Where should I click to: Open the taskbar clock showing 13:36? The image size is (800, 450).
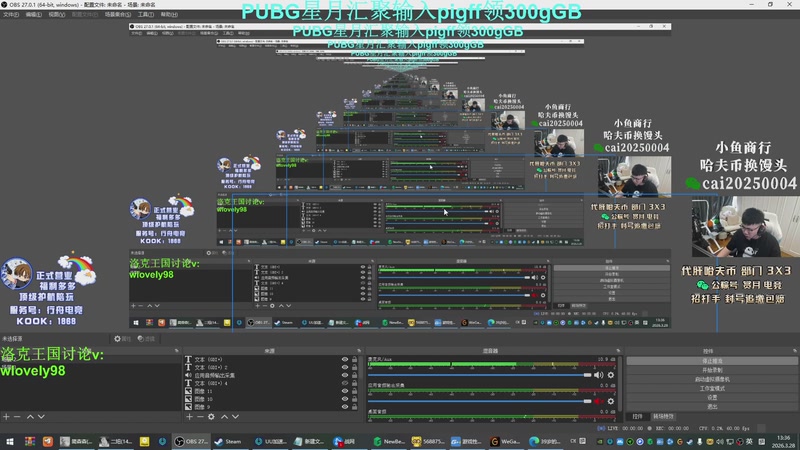point(784,441)
